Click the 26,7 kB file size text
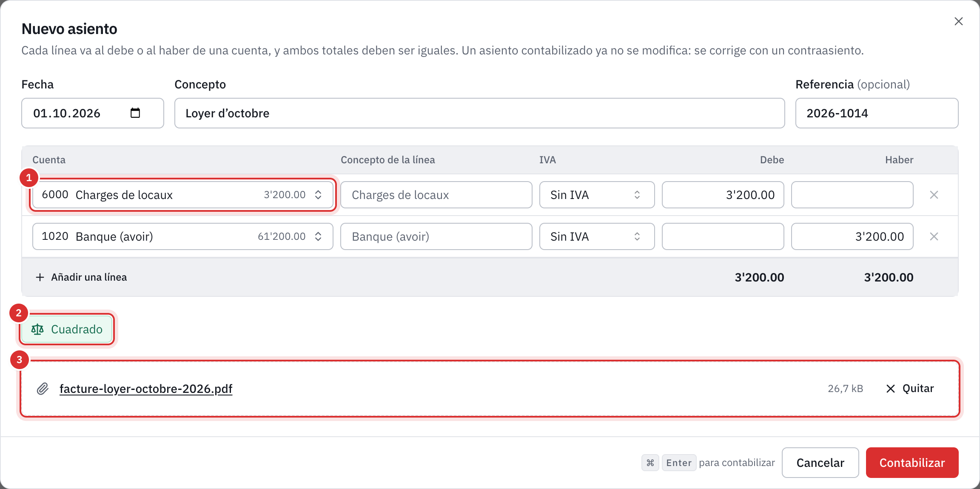 (x=845, y=389)
